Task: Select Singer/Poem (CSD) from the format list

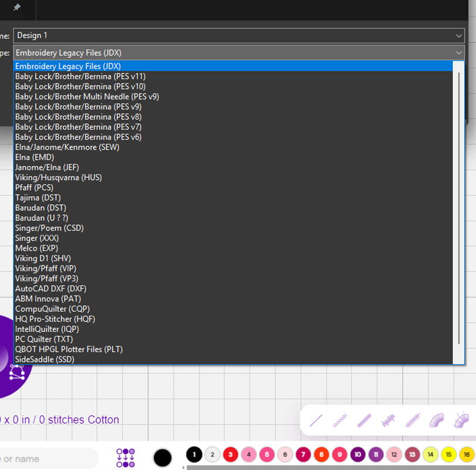Action: pyautogui.click(x=49, y=228)
